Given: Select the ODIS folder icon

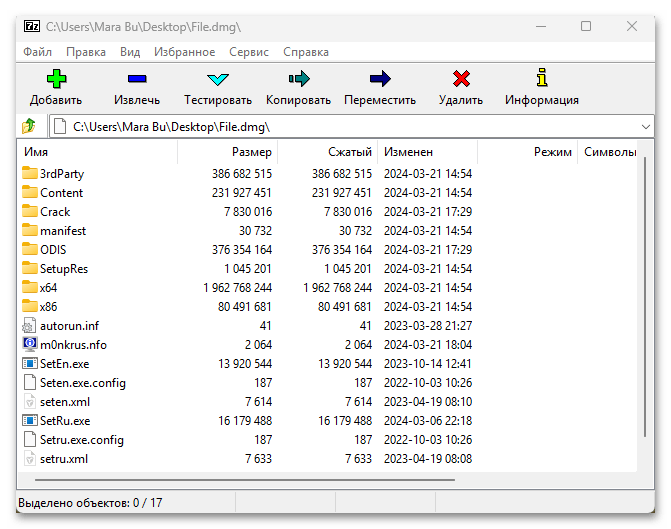Looking at the screenshot, I should pyautogui.click(x=30, y=249).
